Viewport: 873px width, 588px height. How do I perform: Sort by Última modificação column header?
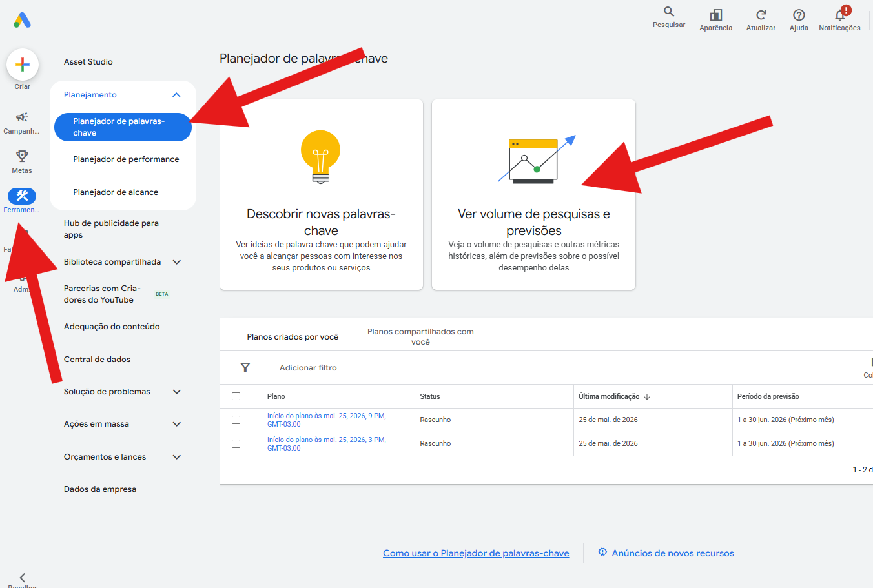(x=609, y=396)
